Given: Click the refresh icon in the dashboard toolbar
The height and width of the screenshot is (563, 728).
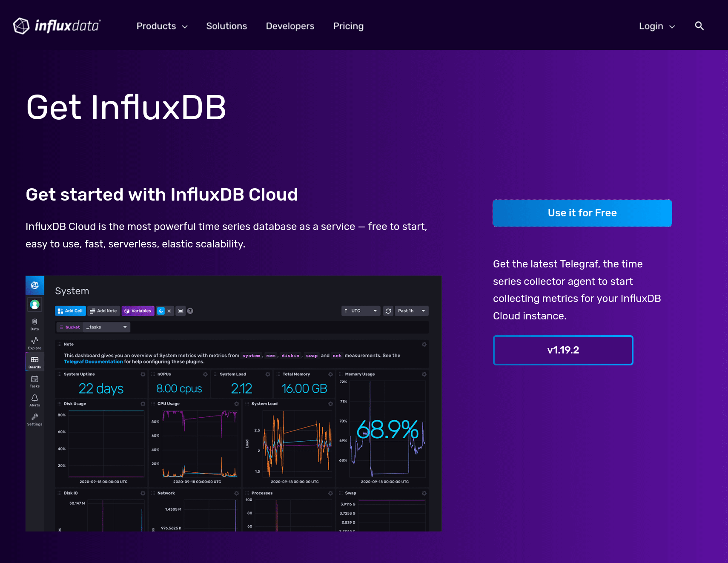Looking at the screenshot, I should (388, 311).
